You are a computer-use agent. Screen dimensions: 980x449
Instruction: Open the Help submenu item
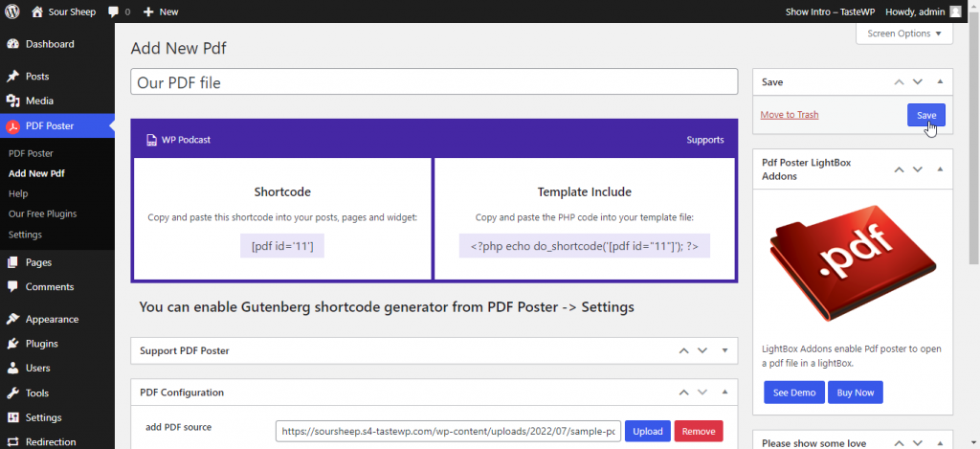coord(18,193)
